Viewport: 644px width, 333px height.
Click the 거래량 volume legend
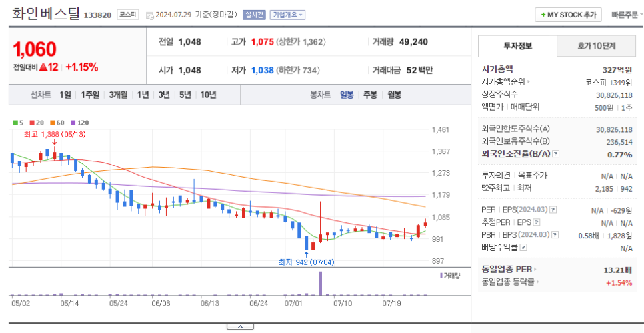tap(450, 275)
